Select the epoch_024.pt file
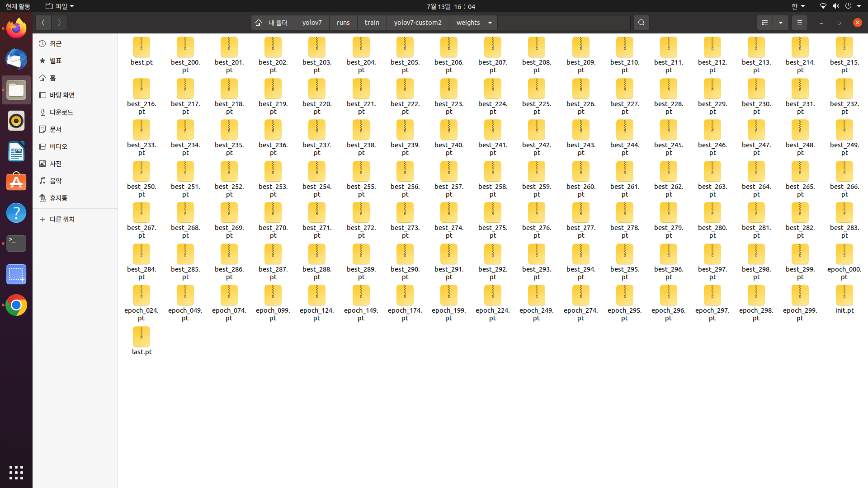 click(142, 303)
